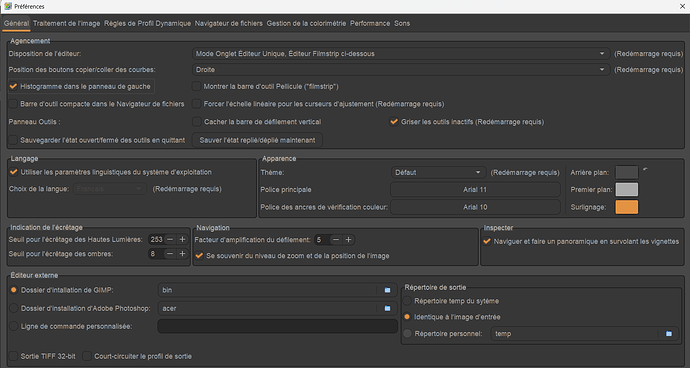Click Hautes Lumières value field 253

click(x=156, y=239)
